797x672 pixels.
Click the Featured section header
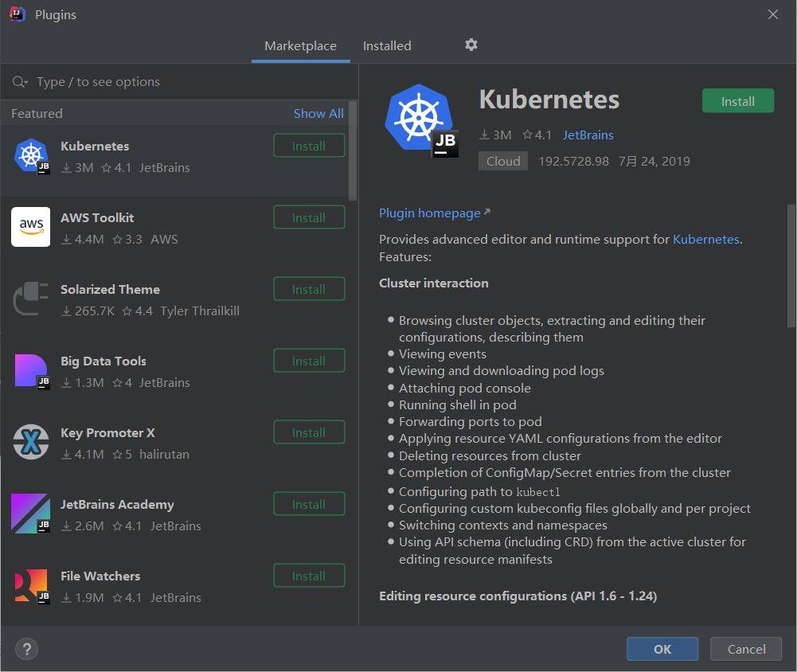[37, 113]
